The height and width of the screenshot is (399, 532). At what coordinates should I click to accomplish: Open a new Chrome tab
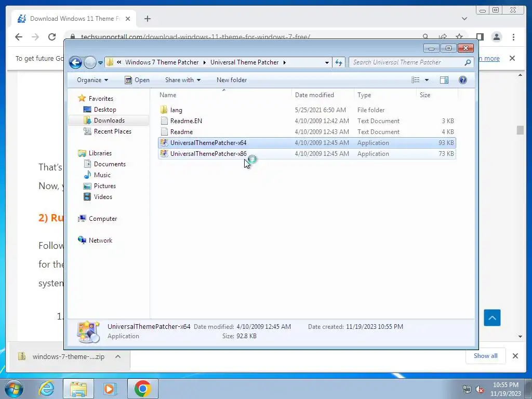[147, 19]
